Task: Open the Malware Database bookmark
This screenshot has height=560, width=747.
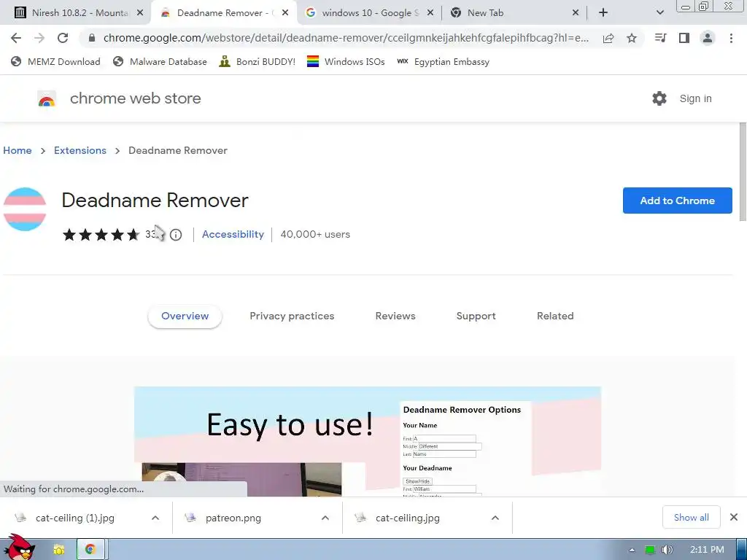Action: coord(160,61)
